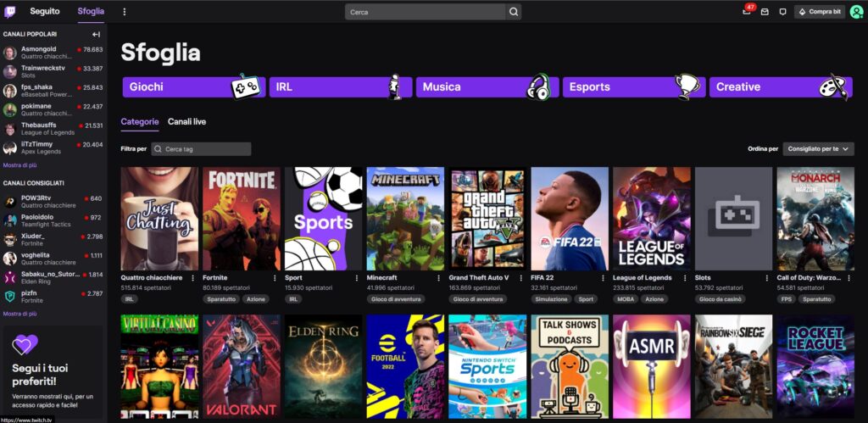Open the ASMR cover thumbnail

pos(652,366)
